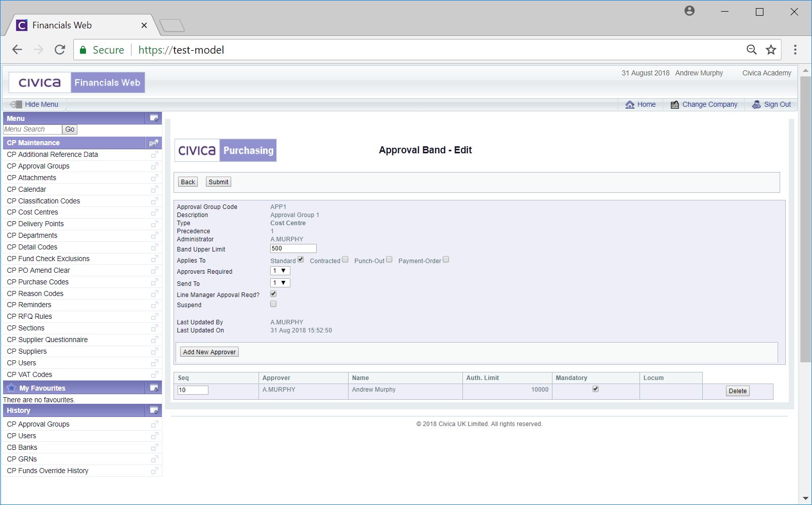Open CP Users in CP Maintenance menu
Image resolution: width=812 pixels, height=505 pixels.
[21, 363]
